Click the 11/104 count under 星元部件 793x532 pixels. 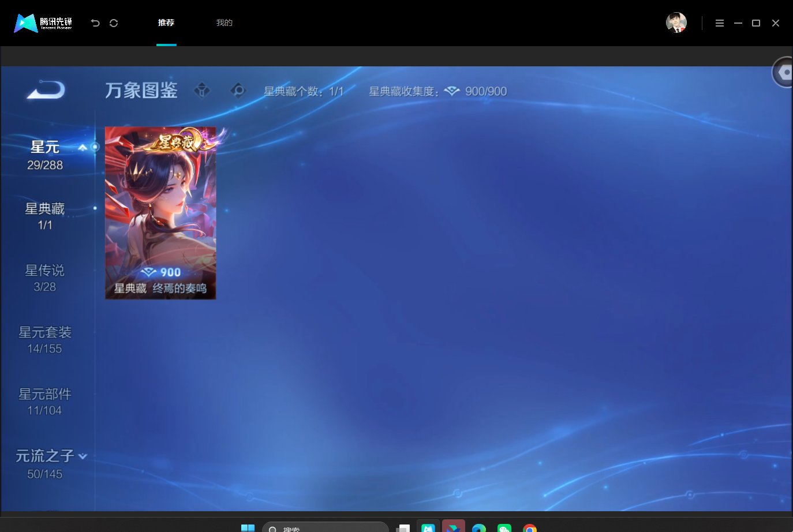pos(45,410)
